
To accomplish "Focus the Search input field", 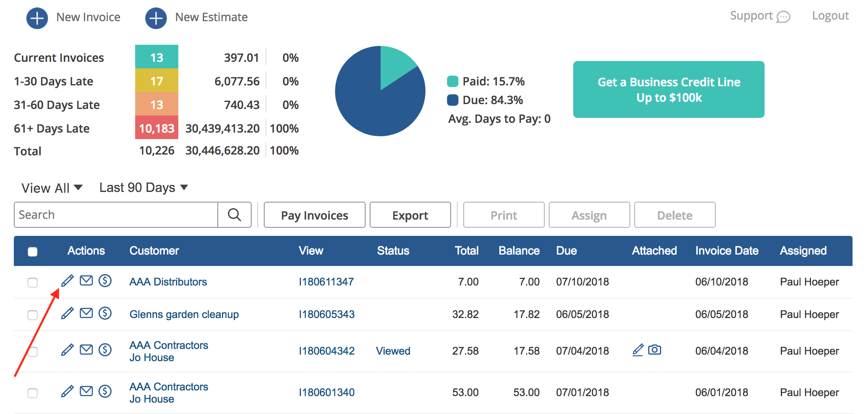I will click(x=116, y=215).
